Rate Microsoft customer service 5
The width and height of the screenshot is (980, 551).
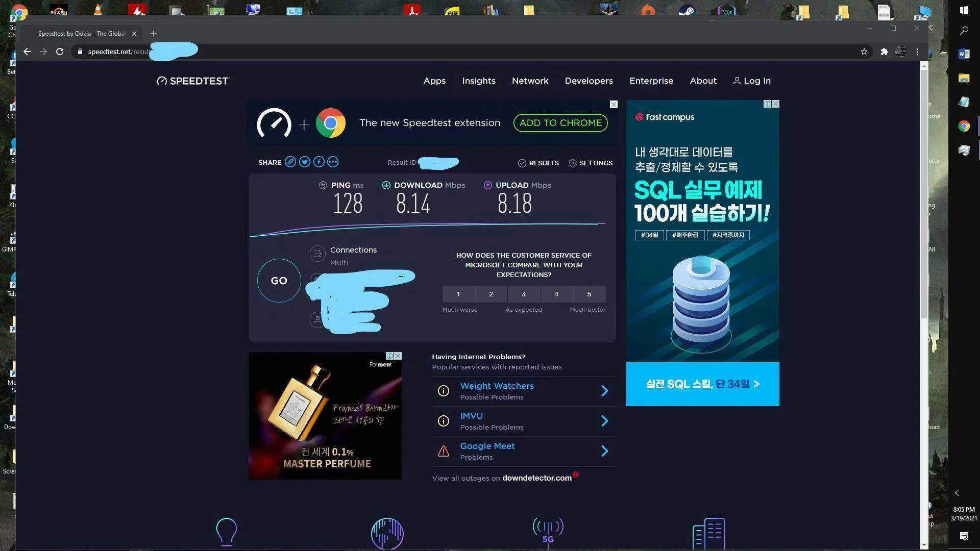coord(589,294)
